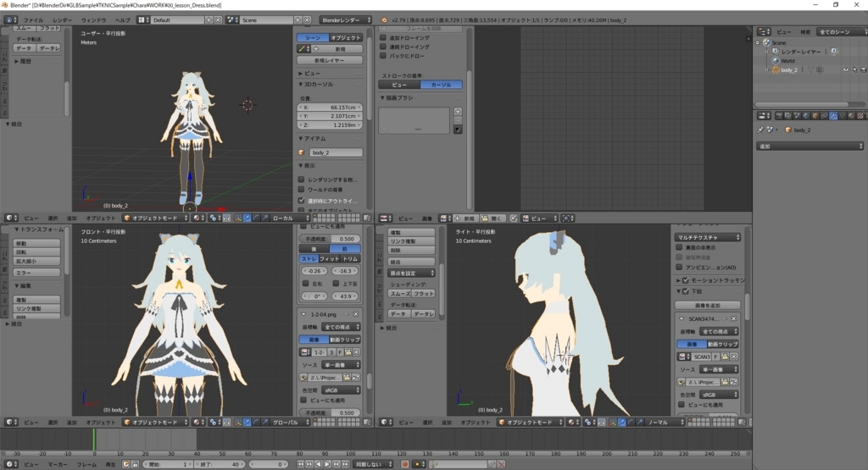This screenshot has height=470, width=868.
Task: Click play animation button in timeline
Action: pos(327,464)
